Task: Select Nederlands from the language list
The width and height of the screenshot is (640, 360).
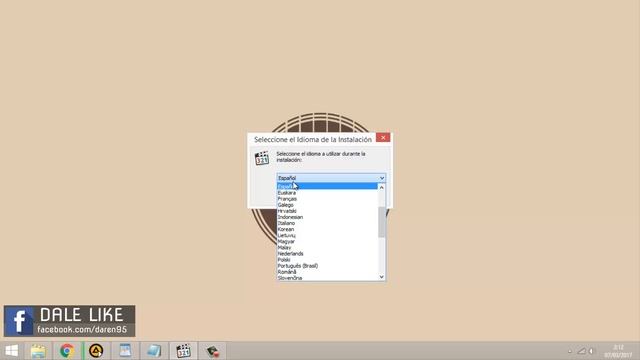Action: 327,253
